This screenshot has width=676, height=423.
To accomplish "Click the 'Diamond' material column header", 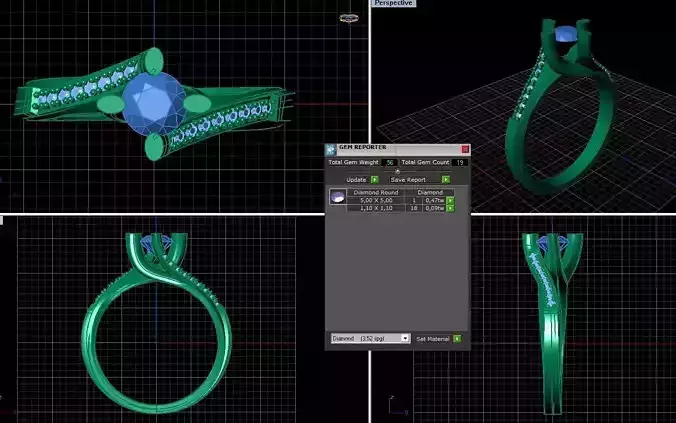I will [430, 192].
